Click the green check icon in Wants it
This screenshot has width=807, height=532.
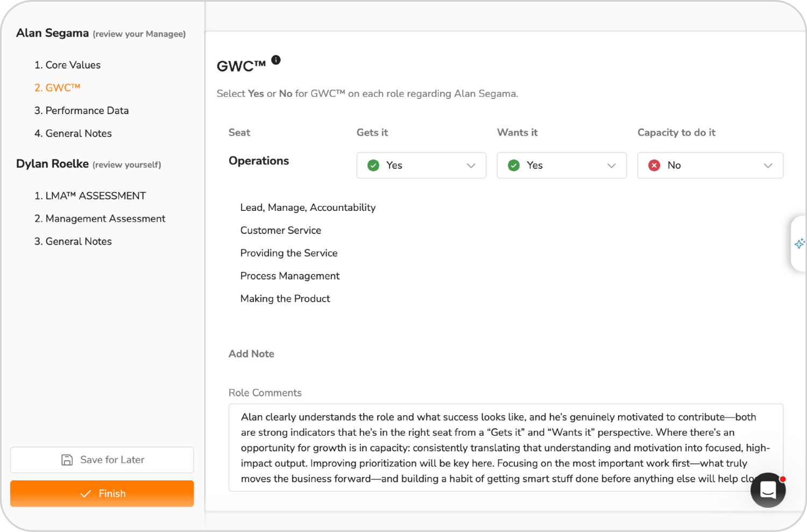514,165
